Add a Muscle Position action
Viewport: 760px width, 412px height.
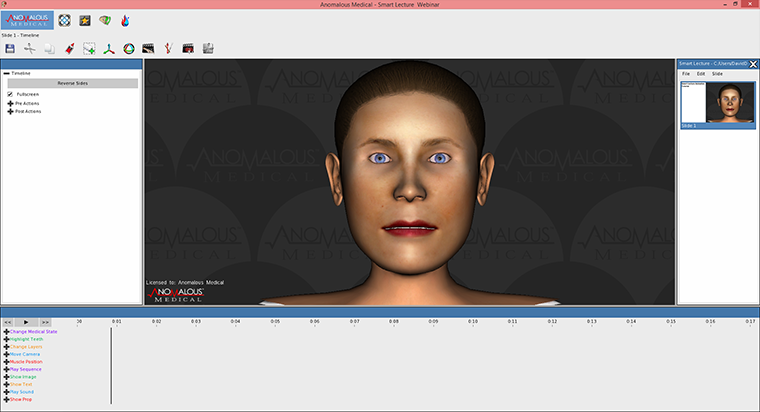pos(6,362)
